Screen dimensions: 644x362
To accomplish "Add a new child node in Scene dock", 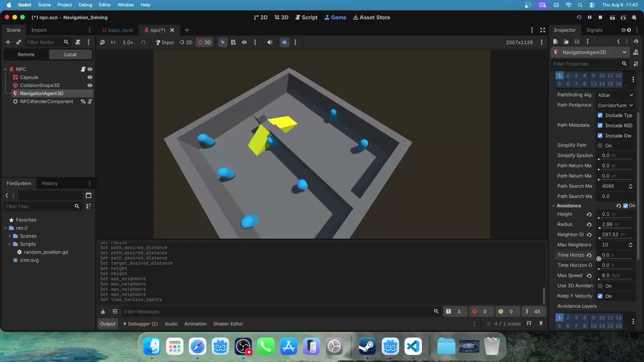I will pyautogui.click(x=8, y=42).
